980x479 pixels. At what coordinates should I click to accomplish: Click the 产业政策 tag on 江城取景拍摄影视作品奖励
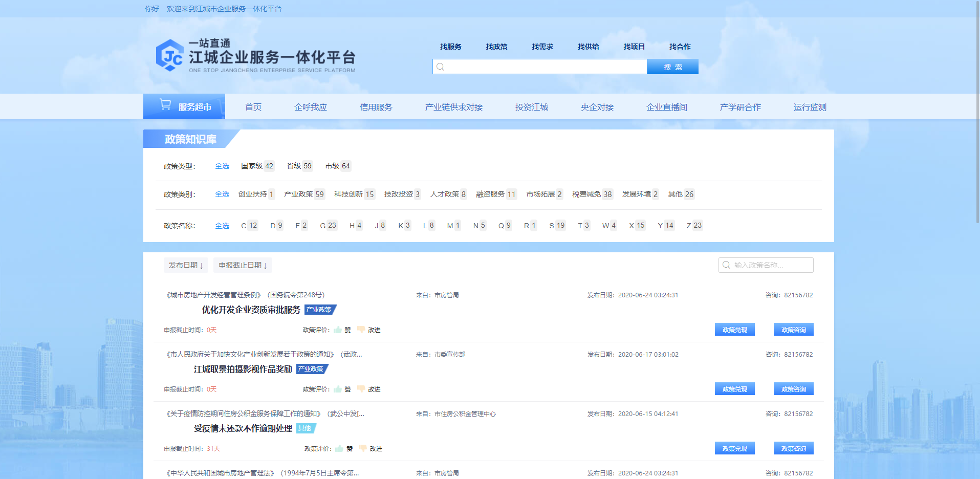click(311, 368)
